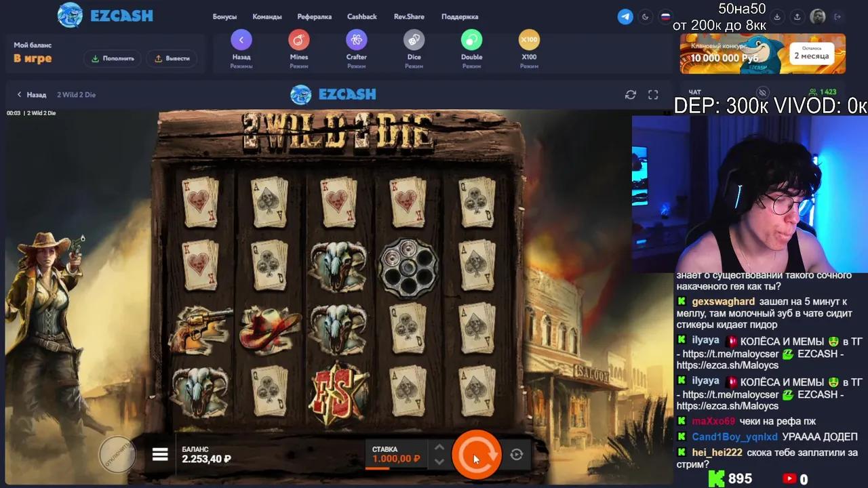Image resolution: width=868 pixels, height=488 pixels.
Task: Click the online users count 1 423
Action: [x=823, y=92]
